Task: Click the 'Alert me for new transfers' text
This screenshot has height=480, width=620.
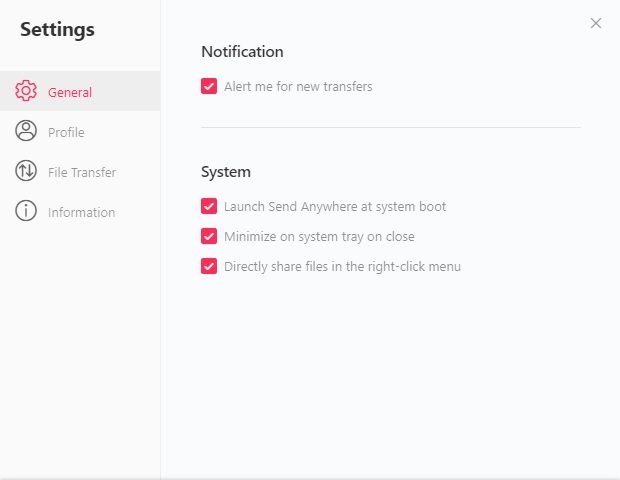Action: [x=298, y=87]
